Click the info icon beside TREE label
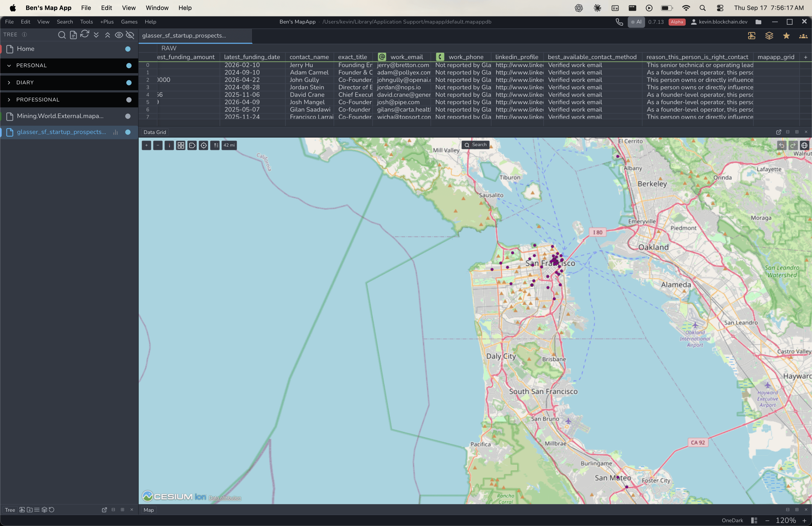 tap(24, 34)
